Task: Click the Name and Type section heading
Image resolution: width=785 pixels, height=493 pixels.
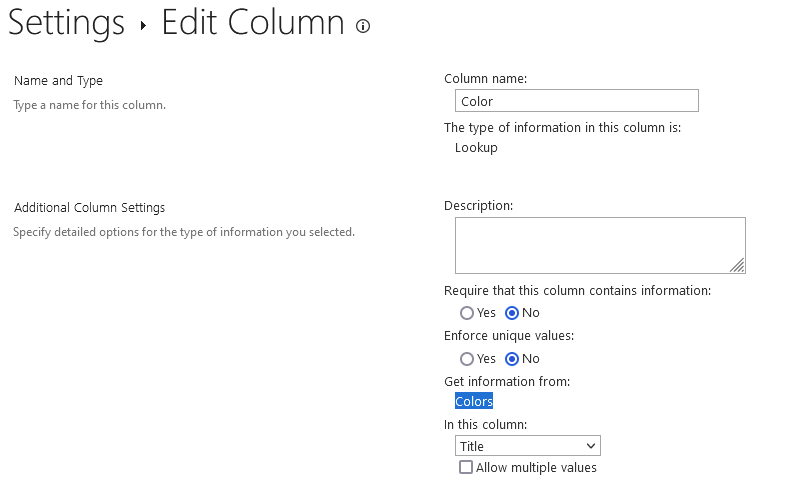Action: tap(59, 81)
